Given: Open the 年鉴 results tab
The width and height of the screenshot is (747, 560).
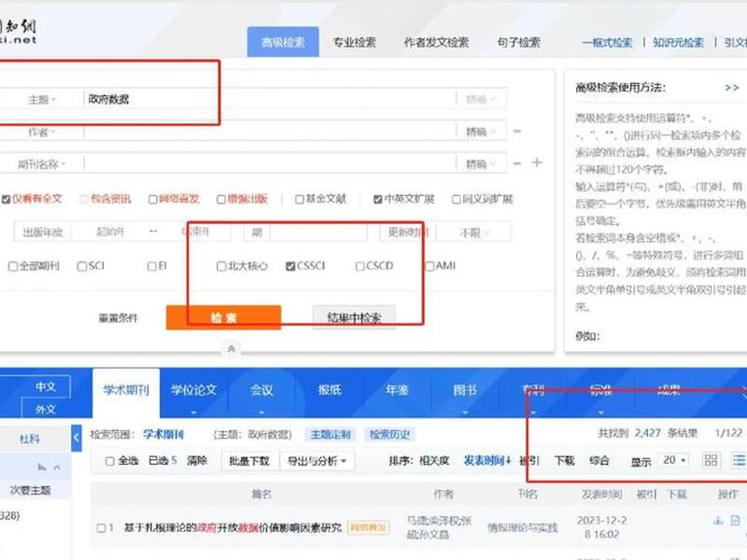Looking at the screenshot, I should [x=397, y=391].
